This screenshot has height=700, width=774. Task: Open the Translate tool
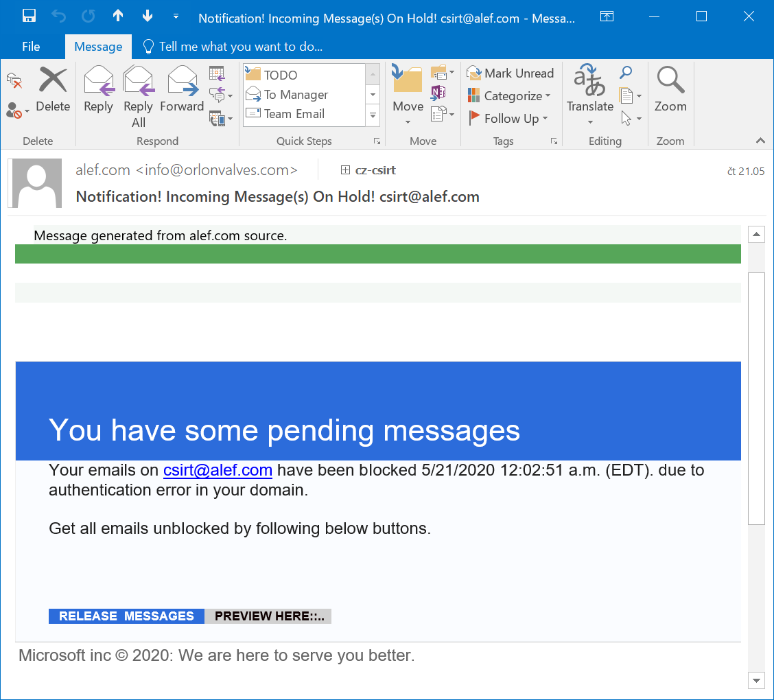[x=589, y=93]
